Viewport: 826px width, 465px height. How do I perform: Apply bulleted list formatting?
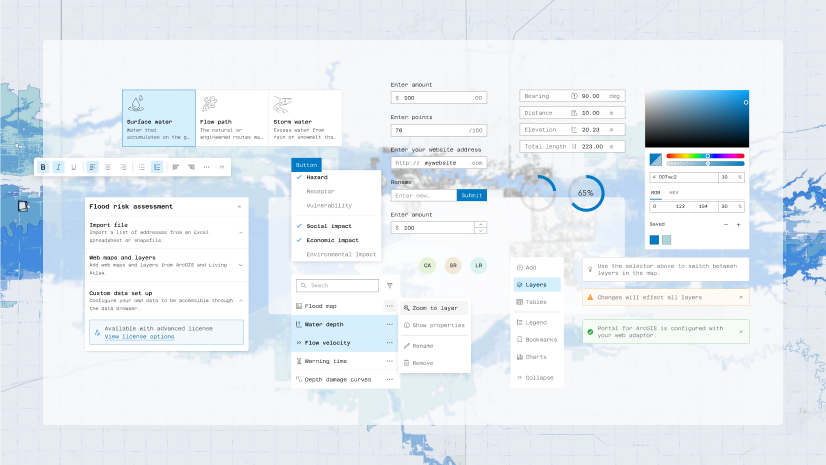(142, 167)
